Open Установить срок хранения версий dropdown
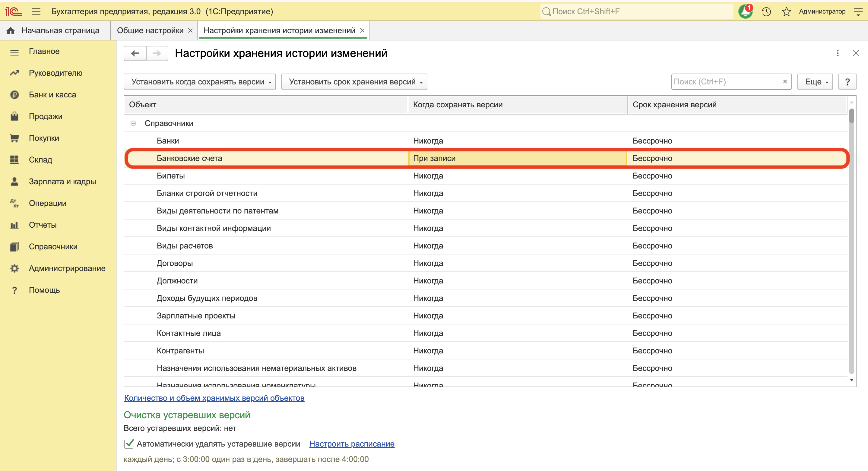The image size is (868, 471). (354, 81)
